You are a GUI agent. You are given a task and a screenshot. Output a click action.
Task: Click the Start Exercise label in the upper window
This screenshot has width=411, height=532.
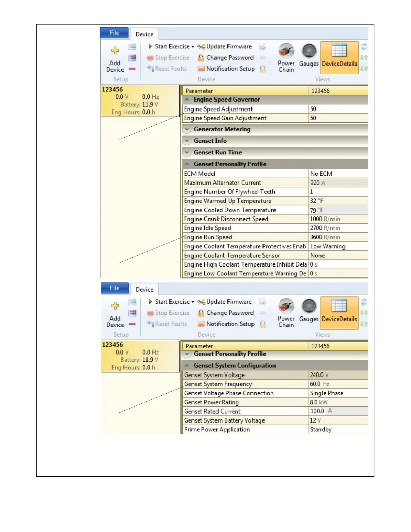(x=172, y=47)
